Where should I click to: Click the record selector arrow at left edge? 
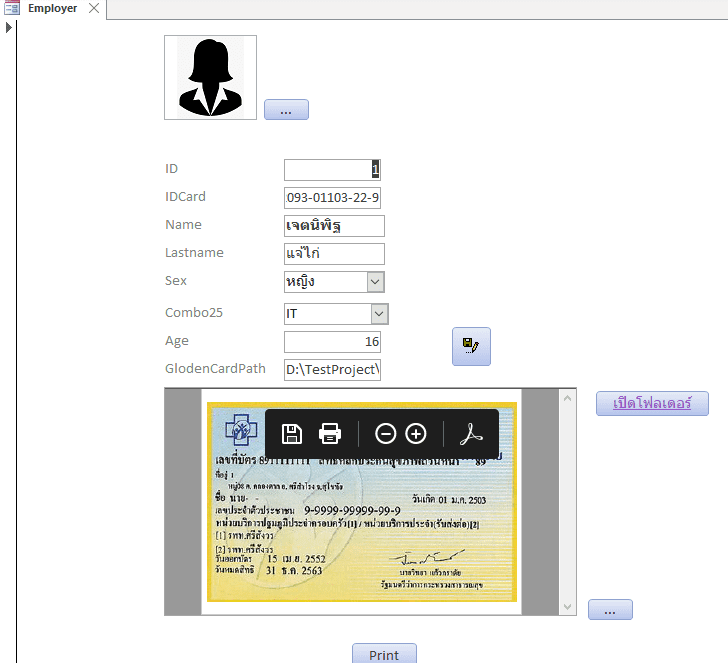(8, 28)
